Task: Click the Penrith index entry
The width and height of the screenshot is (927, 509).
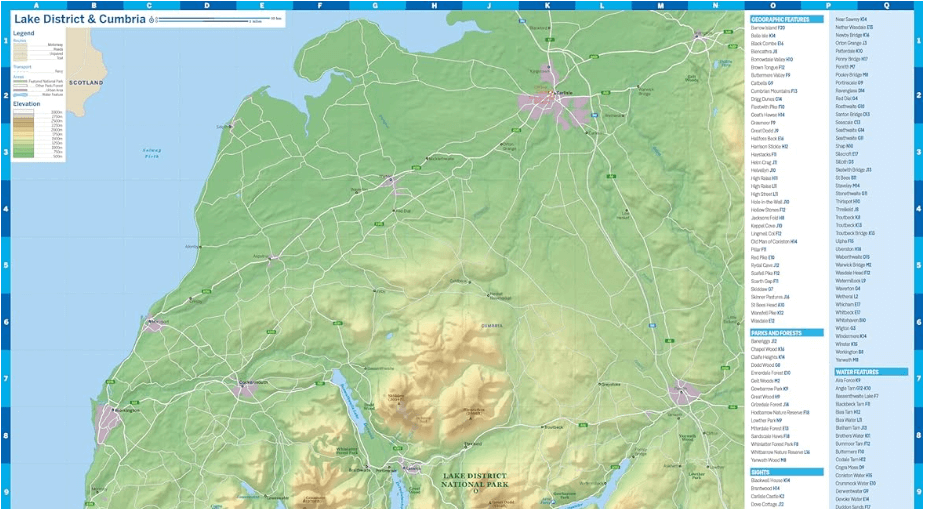Action: [x=845, y=67]
